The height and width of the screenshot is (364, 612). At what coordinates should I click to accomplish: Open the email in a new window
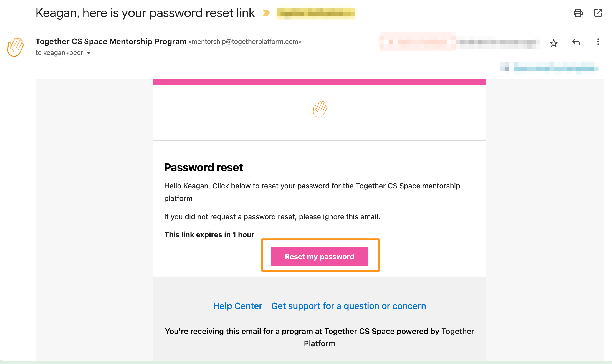598,13
